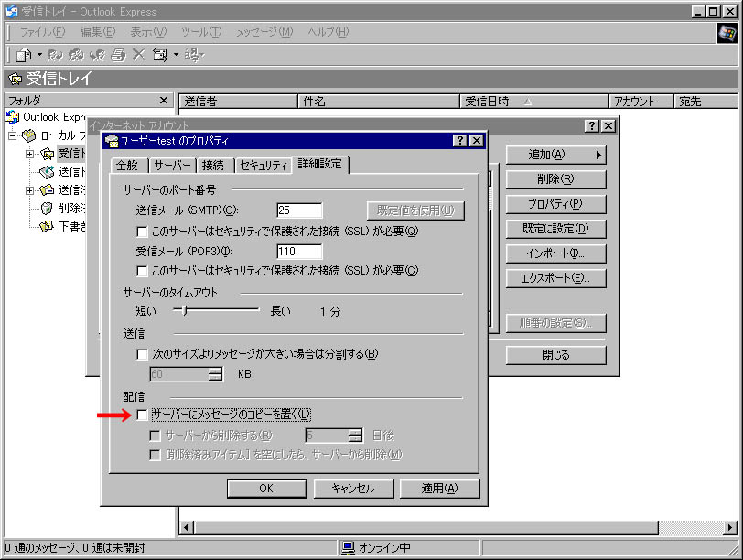Toggle delete when 削除済みアイテム emptied checkbox
This screenshot has height=560, width=743.
click(155, 456)
